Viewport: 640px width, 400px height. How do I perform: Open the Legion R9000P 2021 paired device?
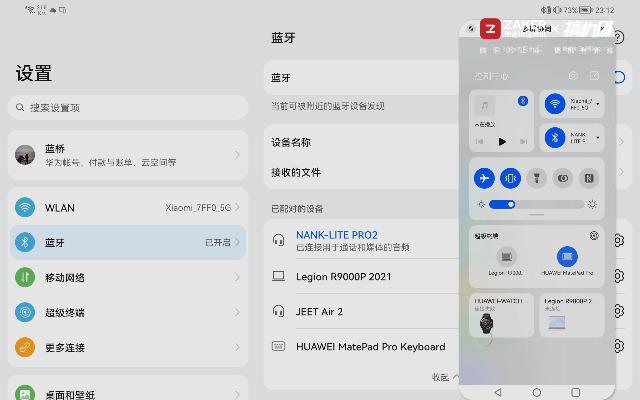[x=363, y=276]
